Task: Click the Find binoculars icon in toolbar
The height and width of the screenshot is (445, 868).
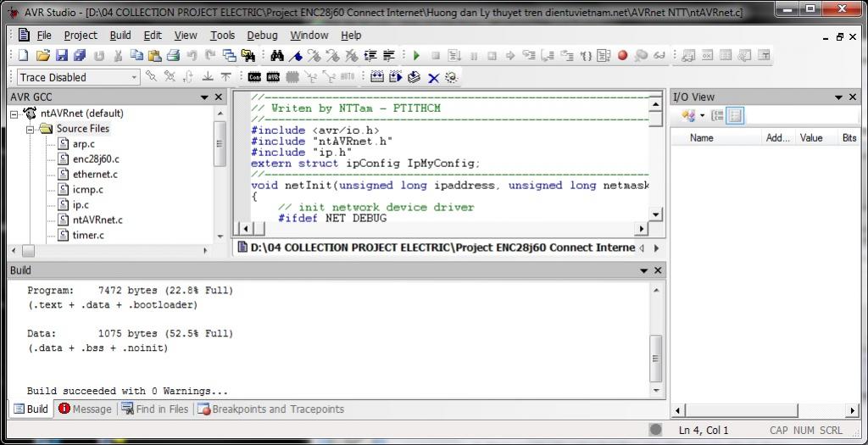Action: pos(276,56)
